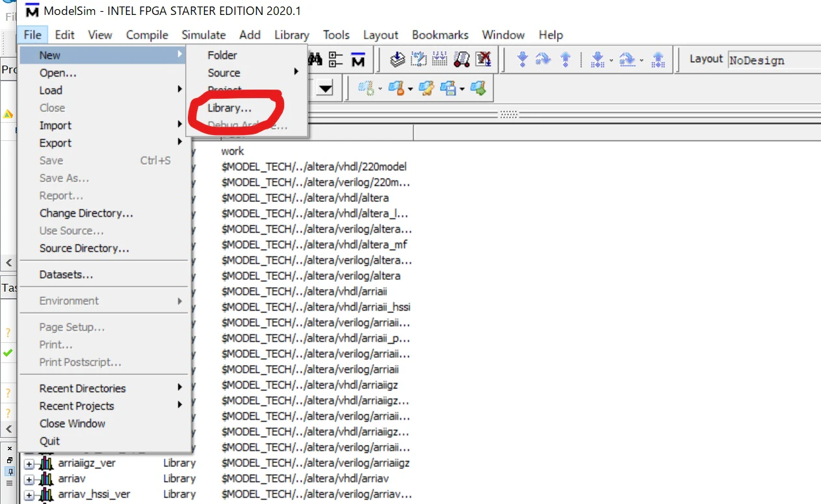Click the bookmark flag with orange lock icon
The height and width of the screenshot is (504, 821).
click(397, 88)
